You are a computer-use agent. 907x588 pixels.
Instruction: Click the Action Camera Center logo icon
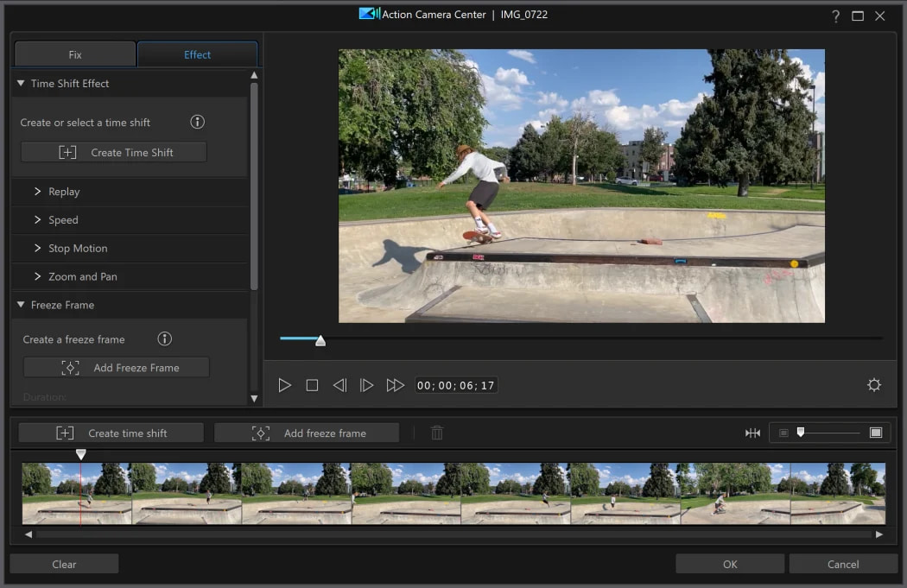tap(369, 13)
